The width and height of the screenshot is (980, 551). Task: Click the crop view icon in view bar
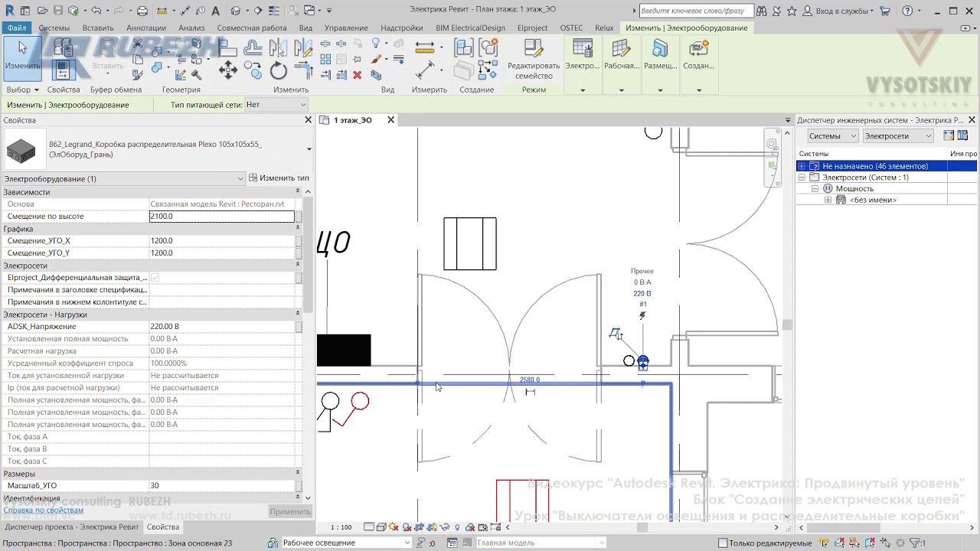click(x=420, y=527)
